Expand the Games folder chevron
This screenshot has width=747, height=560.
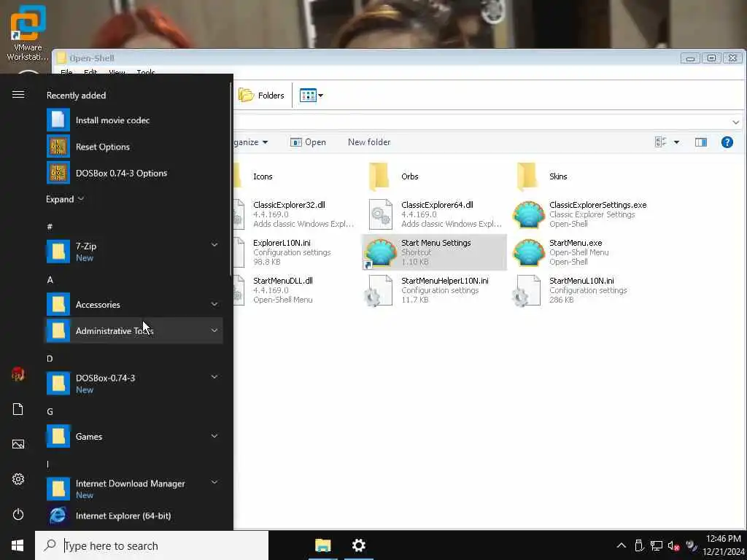(x=214, y=436)
